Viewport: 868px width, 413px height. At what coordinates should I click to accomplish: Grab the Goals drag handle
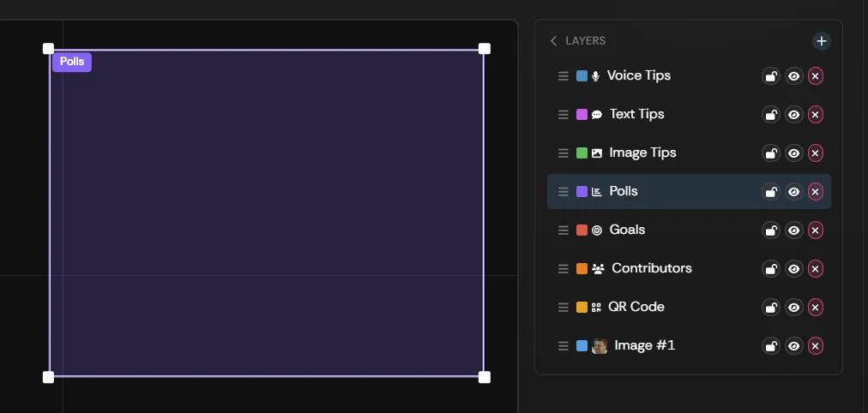click(x=563, y=230)
